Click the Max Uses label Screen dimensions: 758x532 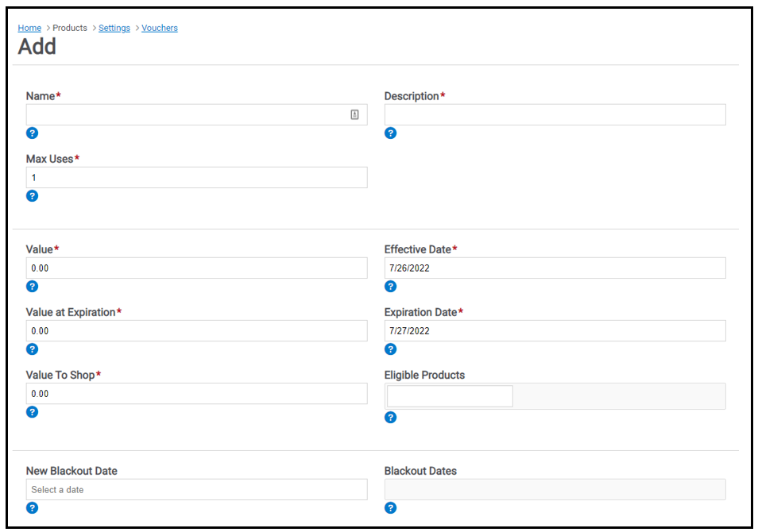49,159
